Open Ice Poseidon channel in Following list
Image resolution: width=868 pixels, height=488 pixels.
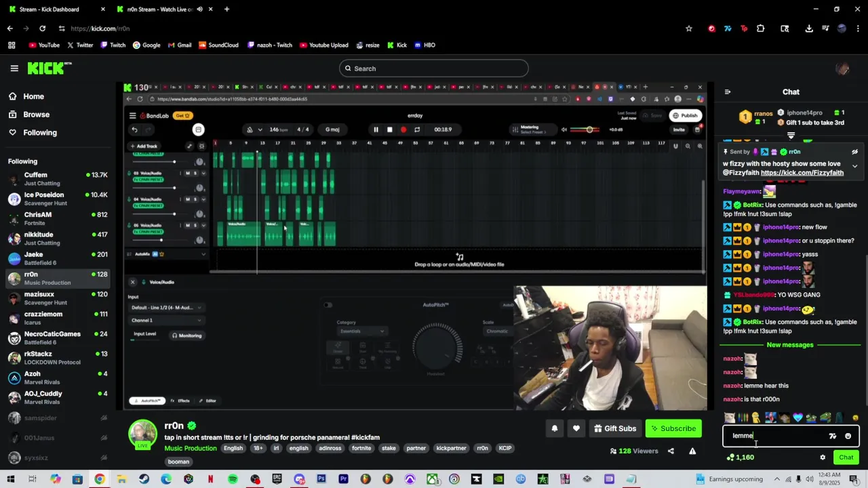click(58, 199)
